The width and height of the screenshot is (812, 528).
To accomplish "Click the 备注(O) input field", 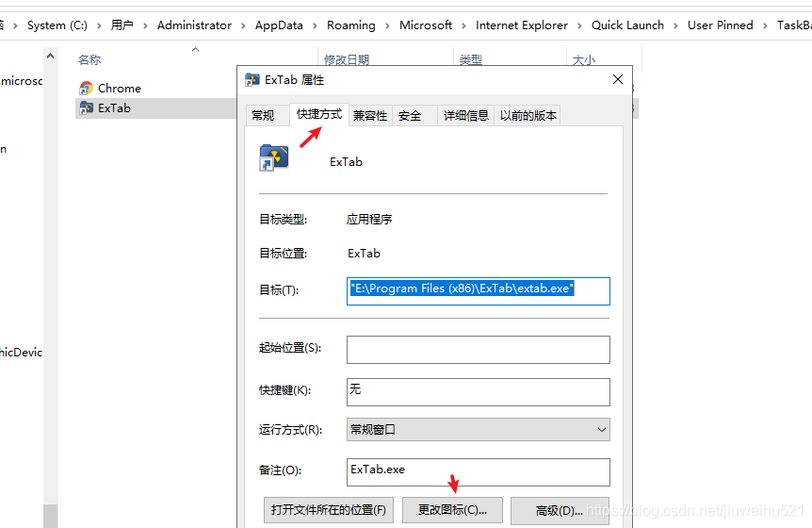I will point(478,472).
